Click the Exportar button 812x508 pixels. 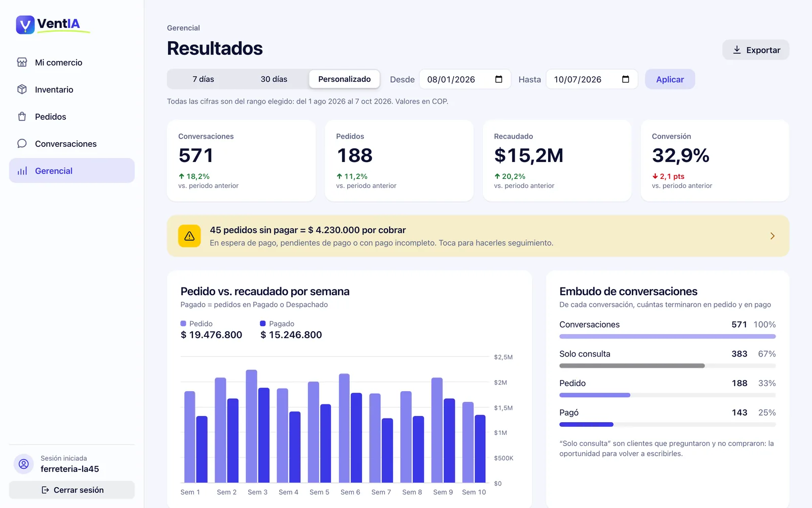[x=756, y=50]
